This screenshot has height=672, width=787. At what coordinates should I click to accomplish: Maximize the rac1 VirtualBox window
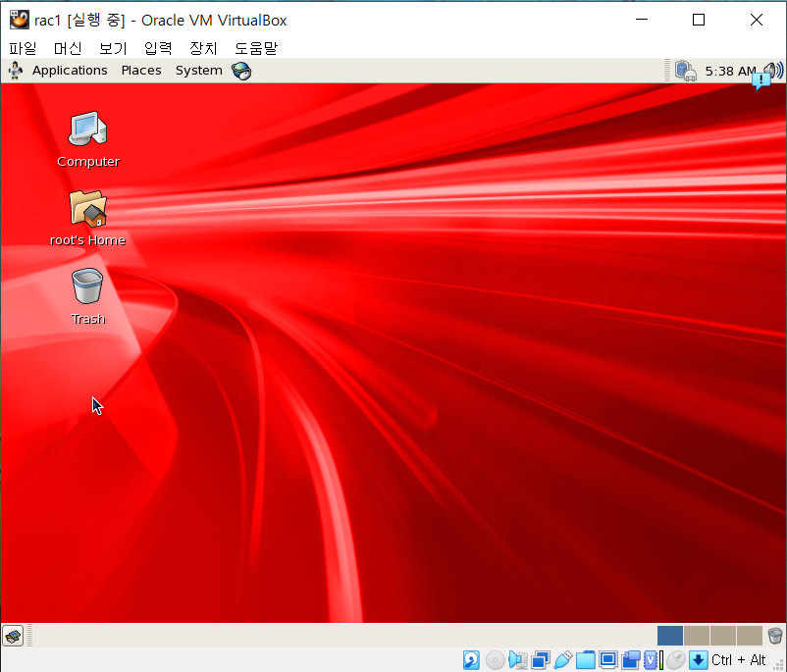coord(699,20)
